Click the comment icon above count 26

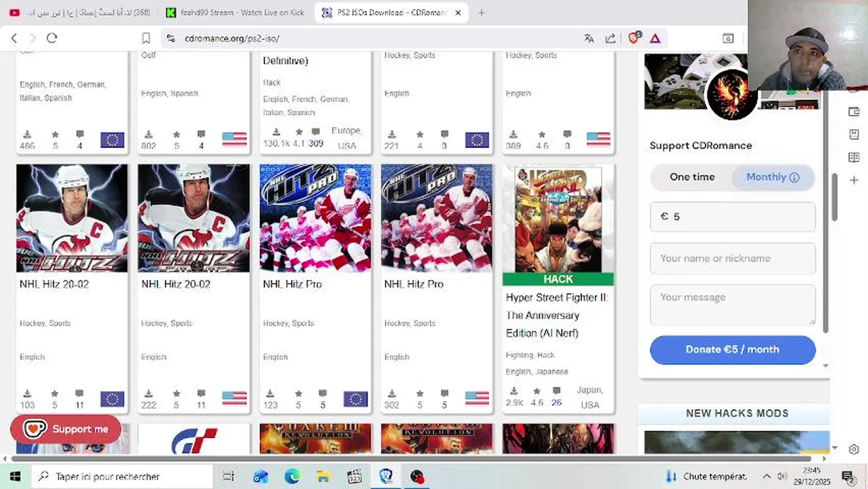[556, 391]
